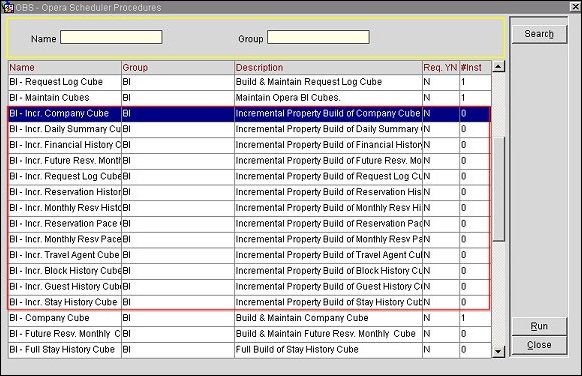582x376 pixels.
Task: Select row BI - Maintain Cubes
Action: 250,98
